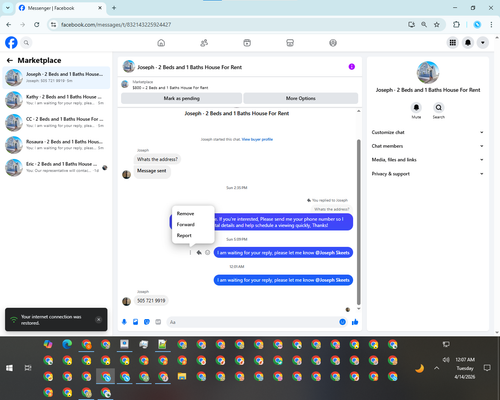This screenshot has height=400, width=500.
Task: Show hidden system tray icons
Action: click(x=437, y=368)
